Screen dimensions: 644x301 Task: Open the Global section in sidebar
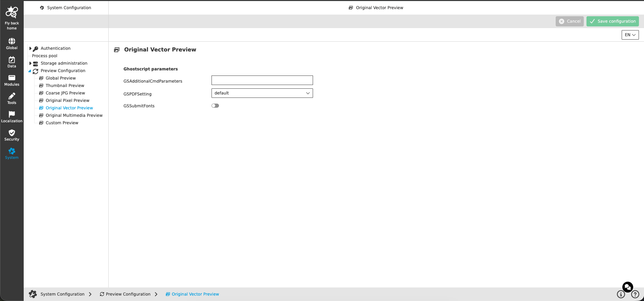click(x=12, y=44)
